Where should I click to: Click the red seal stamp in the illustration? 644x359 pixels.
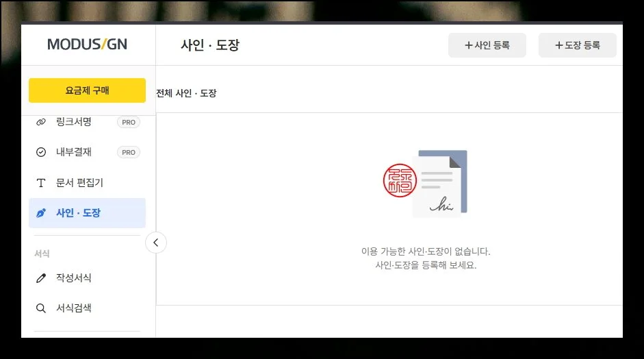pyautogui.click(x=399, y=181)
